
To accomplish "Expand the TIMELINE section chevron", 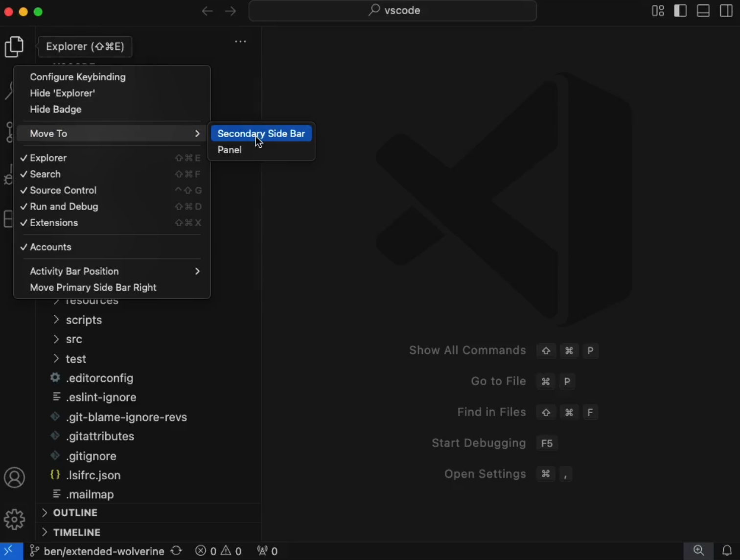I will click(45, 532).
